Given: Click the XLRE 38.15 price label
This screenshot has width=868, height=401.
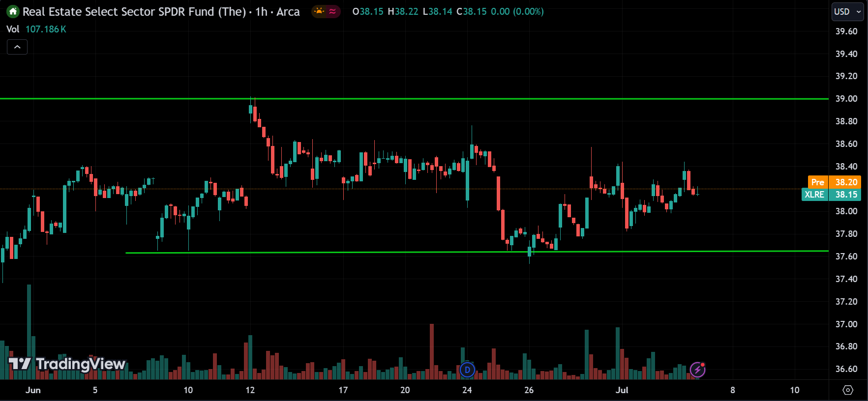Looking at the screenshot, I should point(832,195).
